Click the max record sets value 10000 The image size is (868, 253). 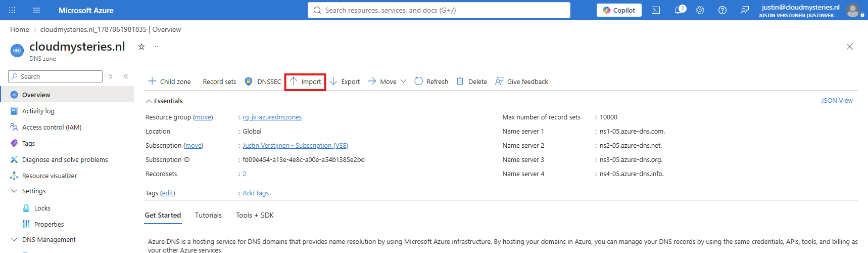[x=608, y=117]
